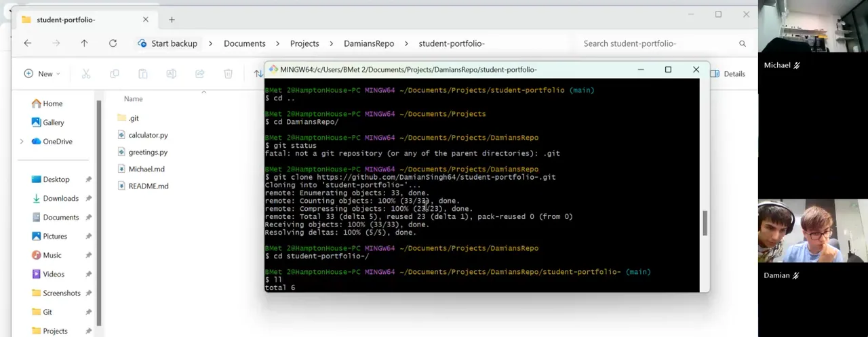The image size is (868, 337).
Task: Click the navigation pane scrollbar
Action: coord(99,214)
